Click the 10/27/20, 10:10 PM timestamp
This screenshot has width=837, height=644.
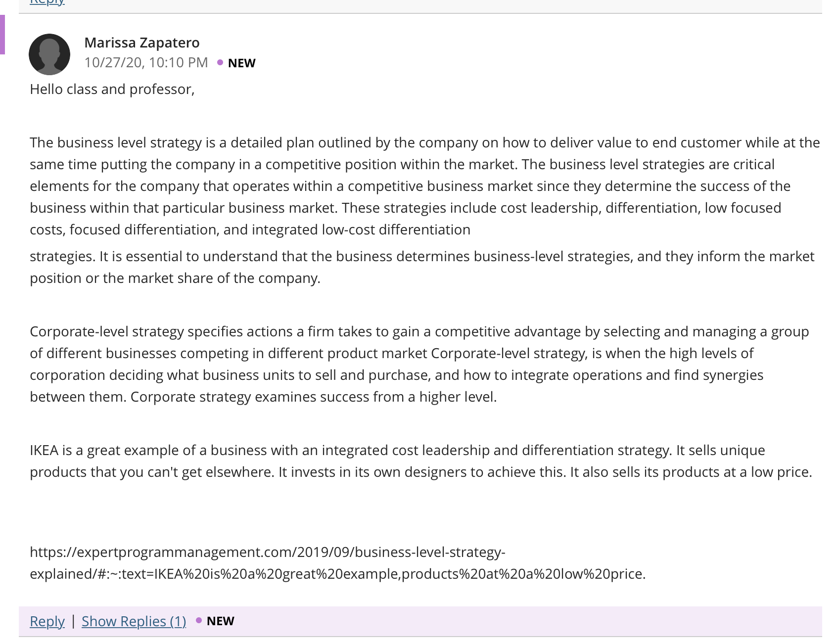(146, 62)
